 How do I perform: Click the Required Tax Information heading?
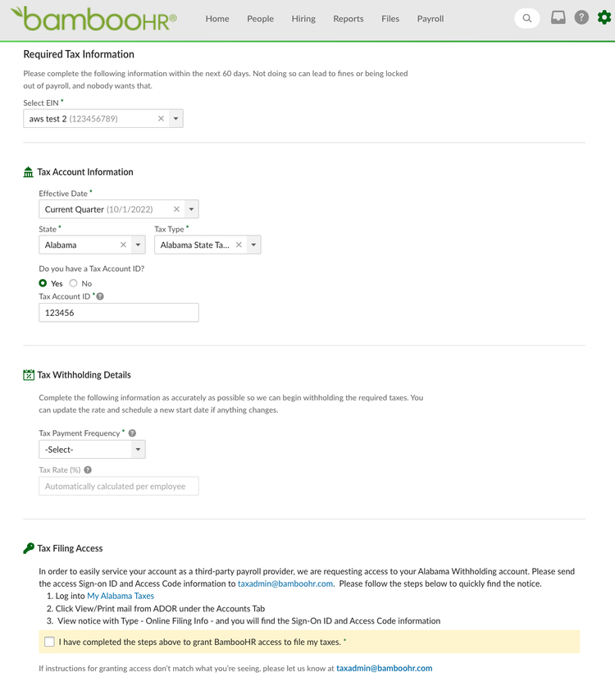tap(79, 54)
